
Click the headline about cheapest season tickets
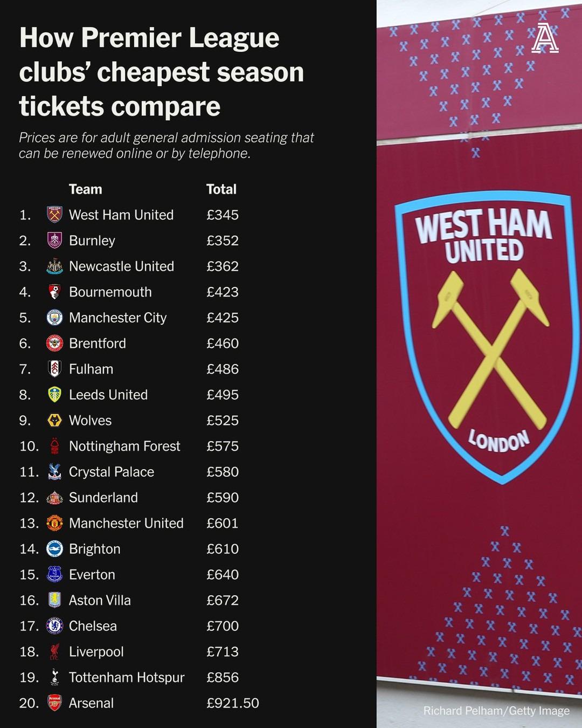[162, 72]
